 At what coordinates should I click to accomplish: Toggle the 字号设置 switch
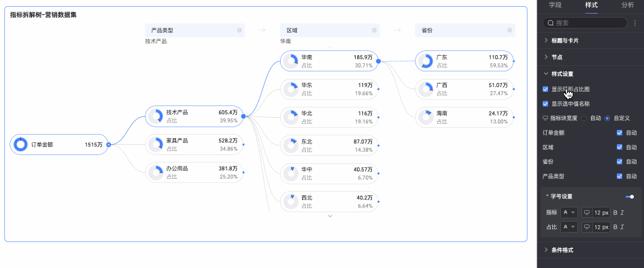click(x=630, y=197)
